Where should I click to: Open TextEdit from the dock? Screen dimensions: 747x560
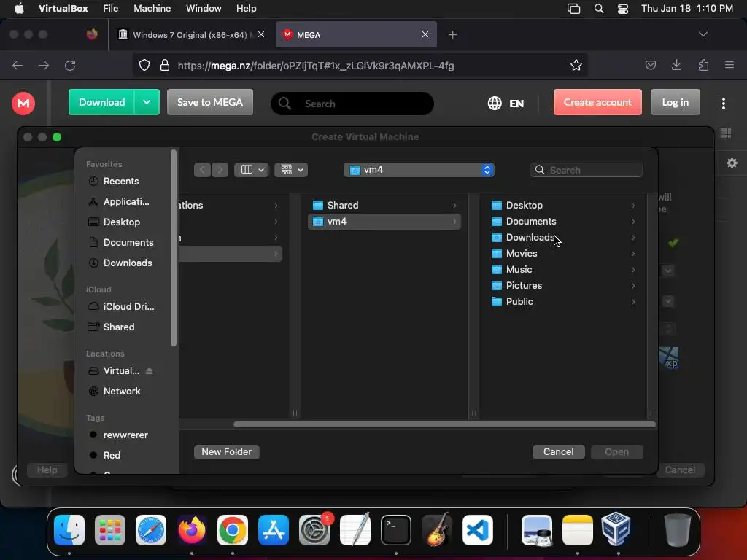[x=355, y=529]
